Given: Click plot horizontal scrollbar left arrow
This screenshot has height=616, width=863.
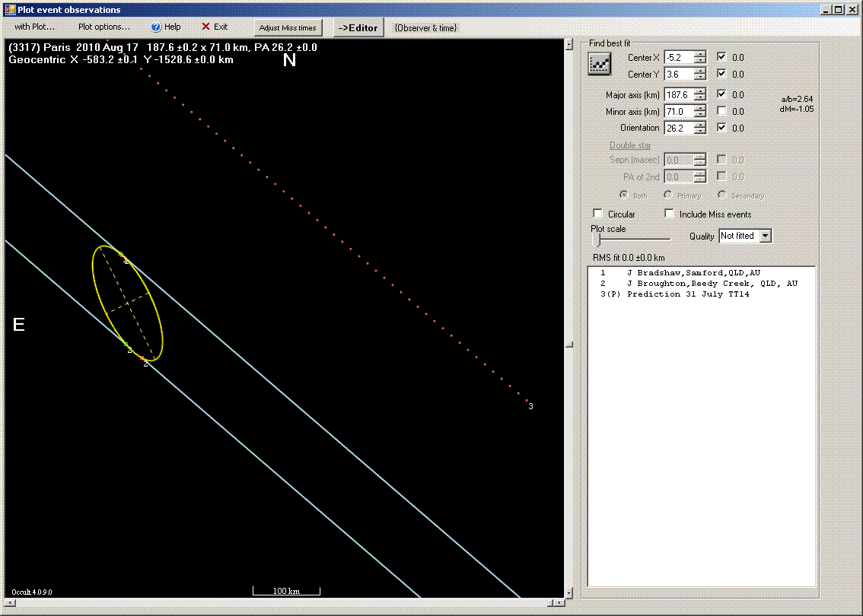Looking at the screenshot, I should tap(10, 603).
